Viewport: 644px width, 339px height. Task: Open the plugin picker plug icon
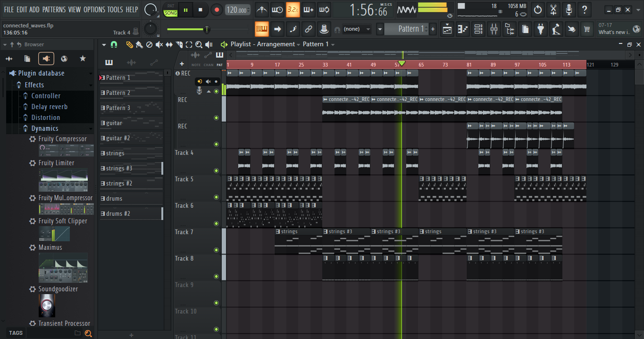click(x=541, y=29)
